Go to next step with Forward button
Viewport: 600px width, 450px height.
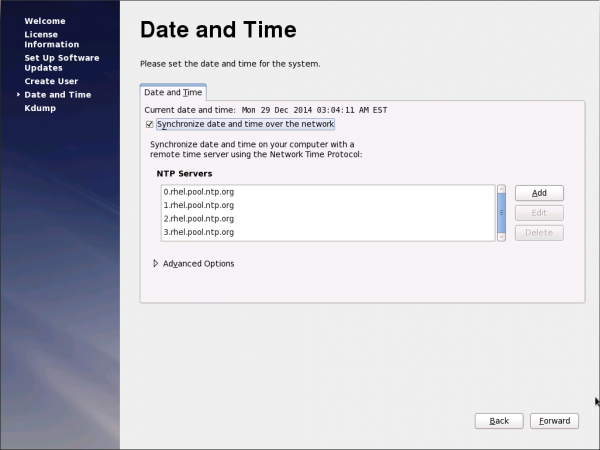tap(554, 421)
